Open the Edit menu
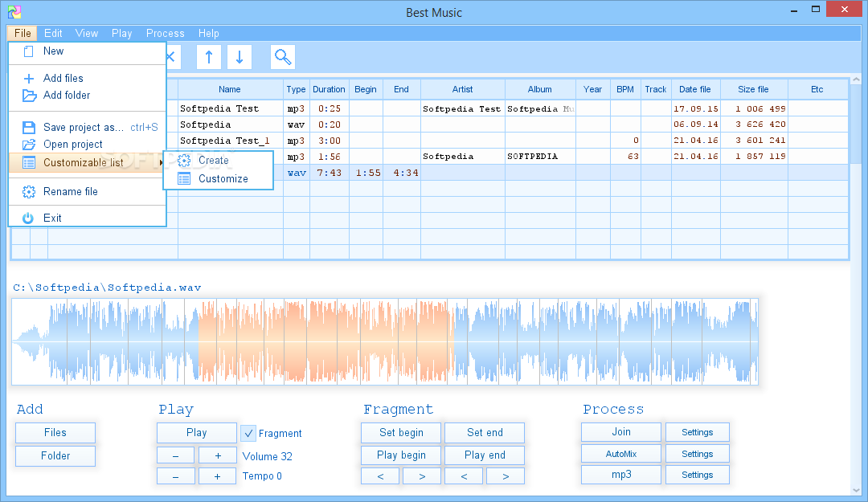The height and width of the screenshot is (502, 868). point(53,33)
